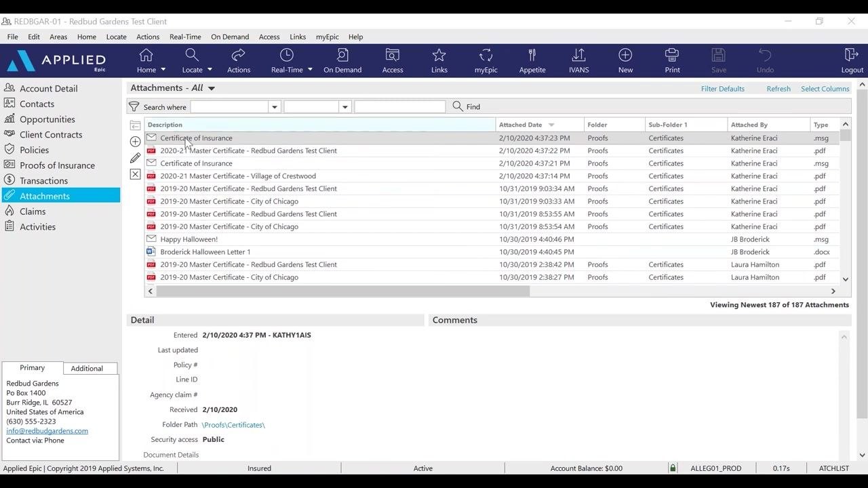Sort by the Attached Date column header

(x=540, y=125)
